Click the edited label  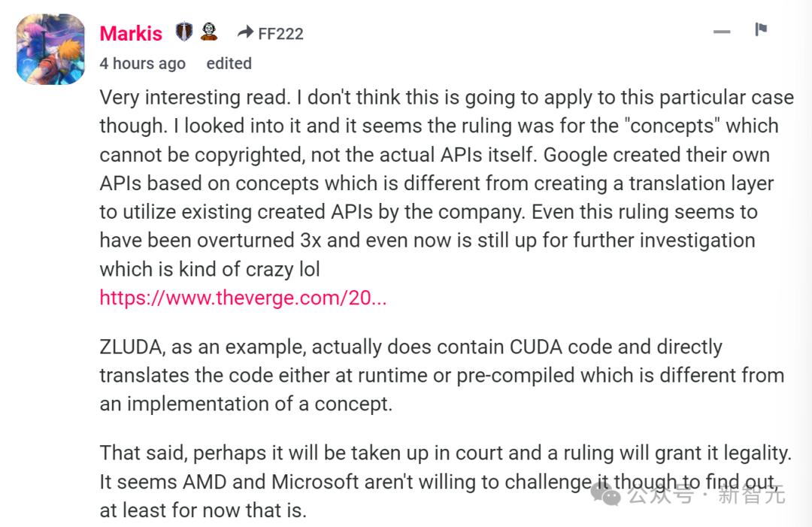tap(229, 63)
